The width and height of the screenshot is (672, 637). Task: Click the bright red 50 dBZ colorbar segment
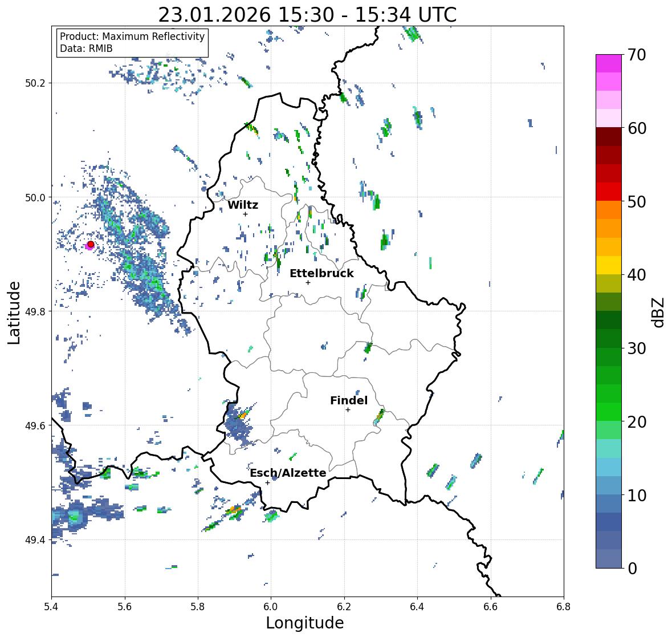609,192
